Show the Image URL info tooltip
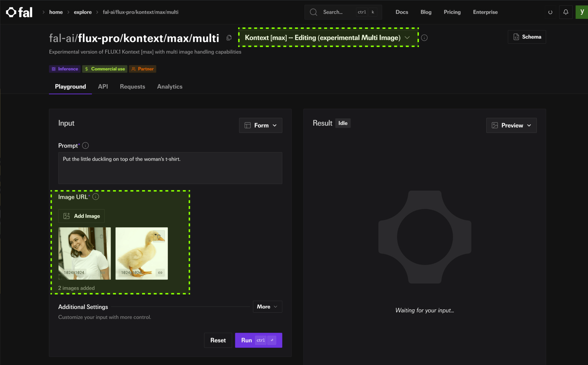 pyautogui.click(x=96, y=197)
